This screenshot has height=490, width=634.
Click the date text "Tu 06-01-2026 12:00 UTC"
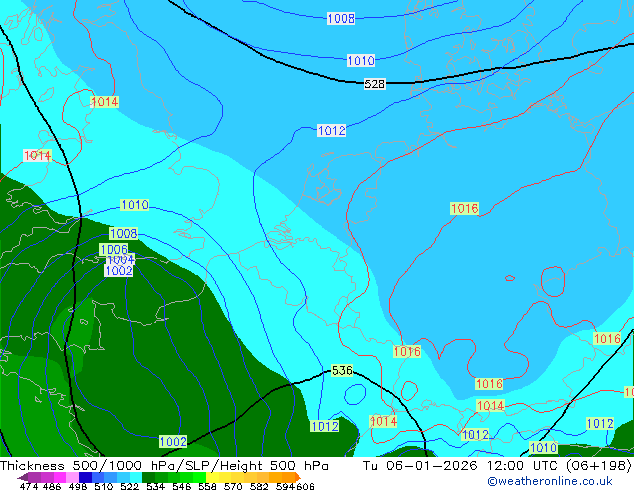click(x=462, y=465)
